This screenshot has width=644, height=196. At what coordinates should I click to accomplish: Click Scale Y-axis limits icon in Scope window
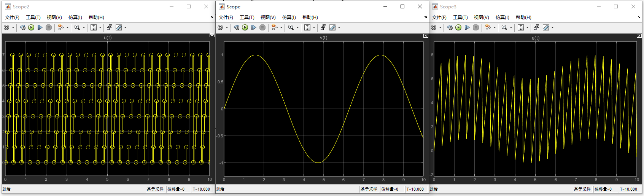(307, 27)
